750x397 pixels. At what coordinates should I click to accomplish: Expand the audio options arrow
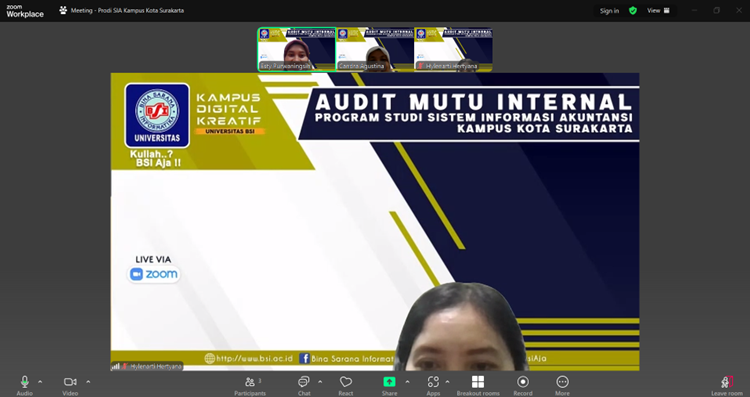40,382
